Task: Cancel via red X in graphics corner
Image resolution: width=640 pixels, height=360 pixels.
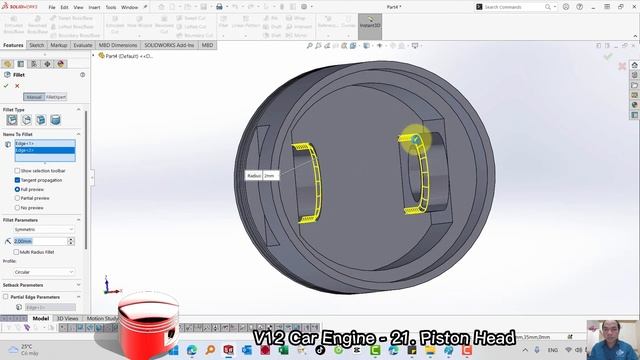Action: coord(622,66)
